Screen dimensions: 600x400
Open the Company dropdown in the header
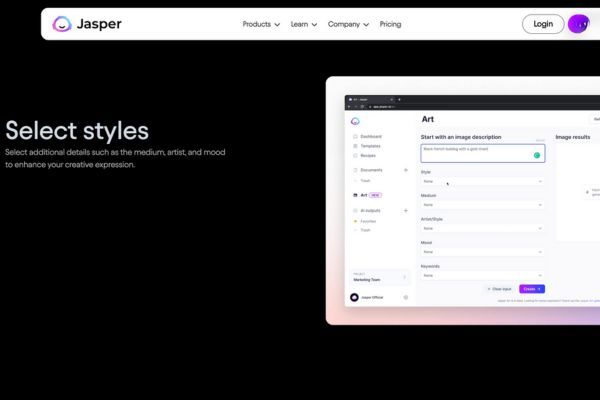(x=348, y=24)
